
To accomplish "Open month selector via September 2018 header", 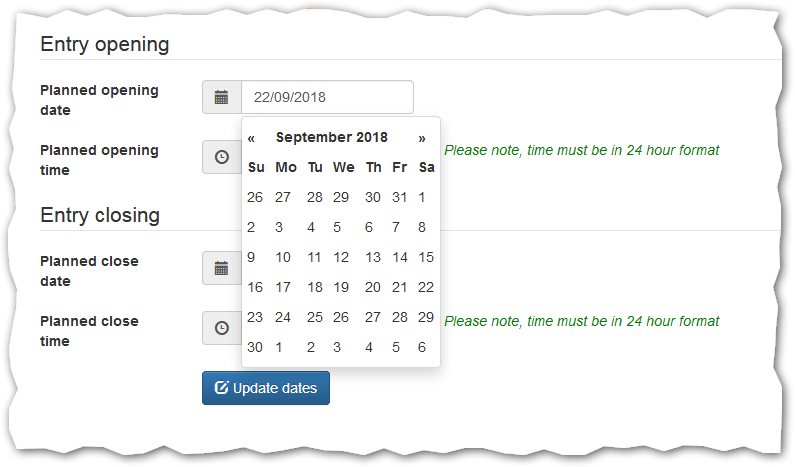I will coord(332,138).
